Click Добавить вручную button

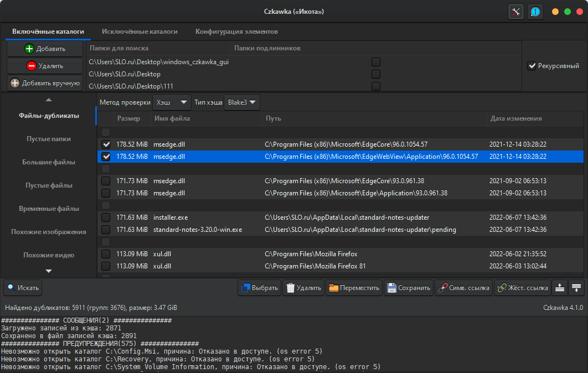coord(45,83)
